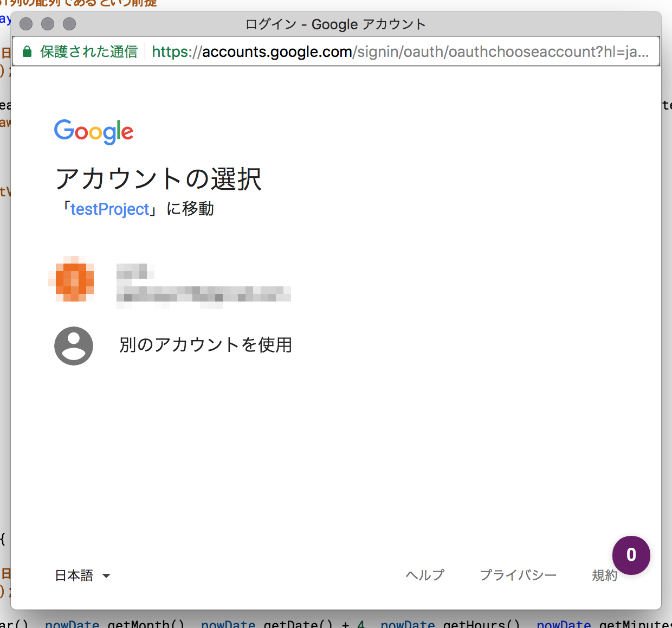The height and width of the screenshot is (628, 672).
Task: Choose 別のアカウントを使用 option
Action: [x=205, y=345]
